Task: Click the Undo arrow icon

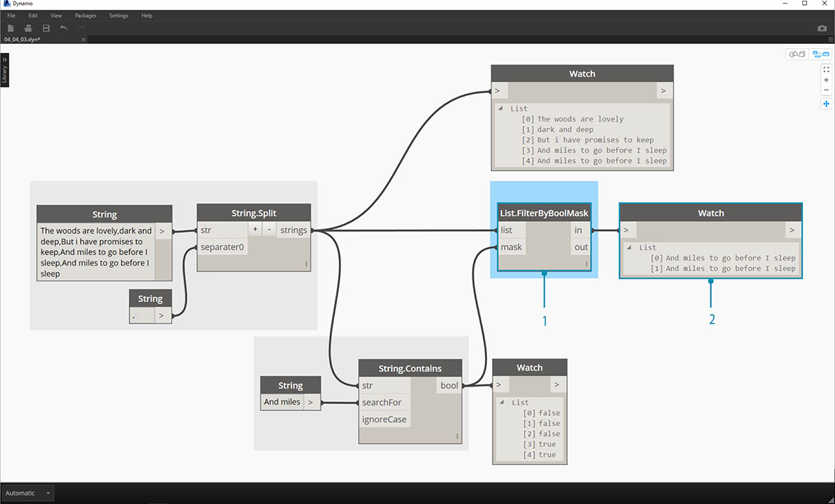Action: pyautogui.click(x=64, y=28)
